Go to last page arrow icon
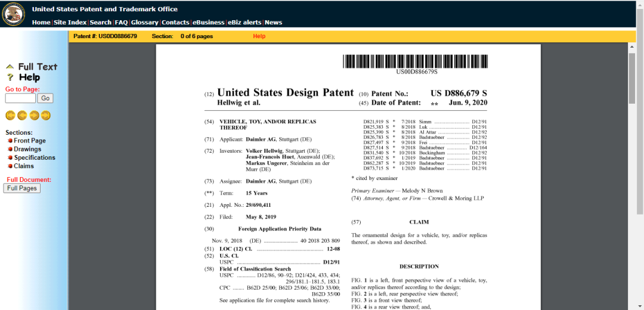The width and height of the screenshot is (644, 310). tap(45, 116)
